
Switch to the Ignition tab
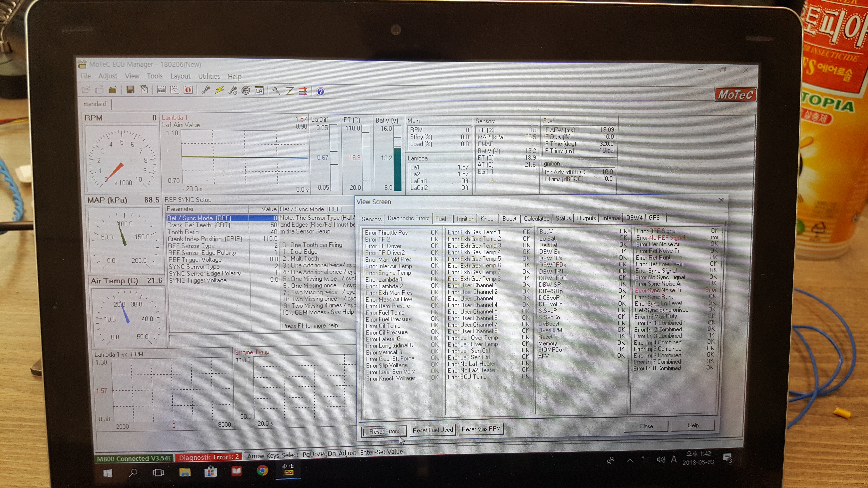click(465, 219)
